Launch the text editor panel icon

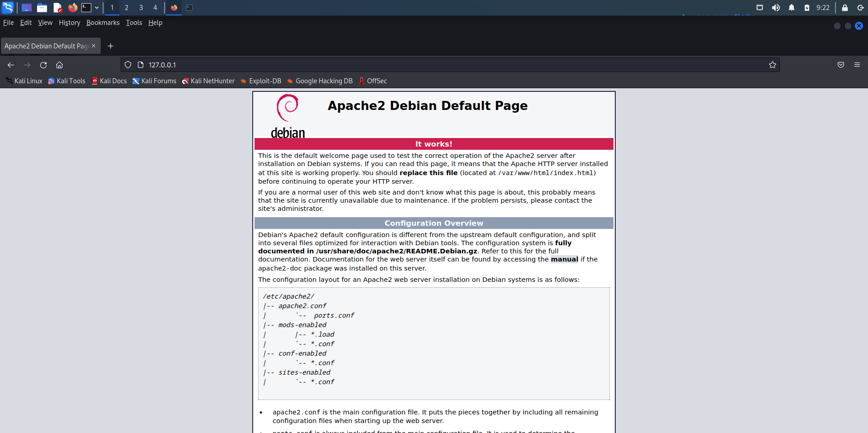[57, 8]
